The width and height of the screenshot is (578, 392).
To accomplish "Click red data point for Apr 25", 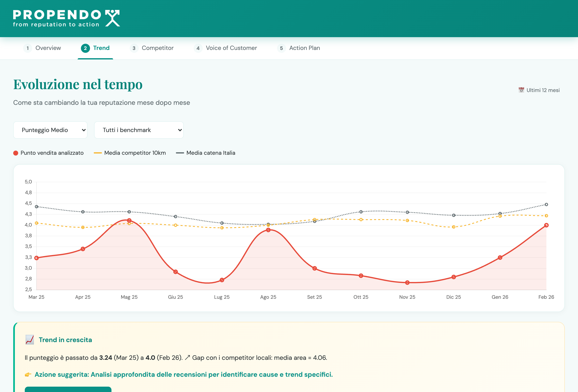I will 83,249.
